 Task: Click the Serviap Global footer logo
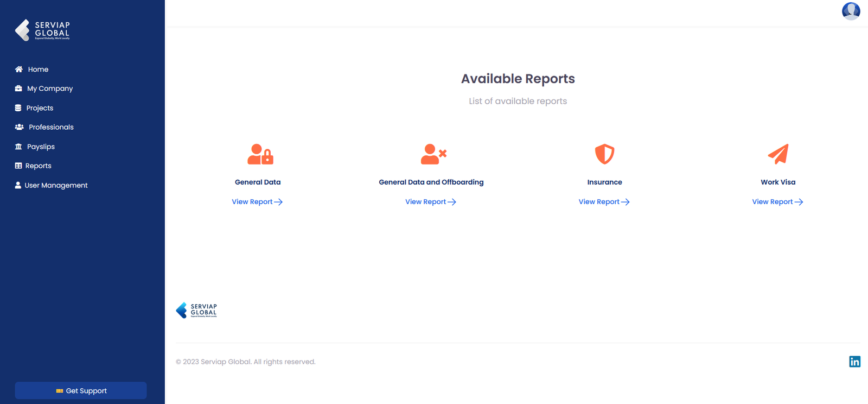(196, 310)
